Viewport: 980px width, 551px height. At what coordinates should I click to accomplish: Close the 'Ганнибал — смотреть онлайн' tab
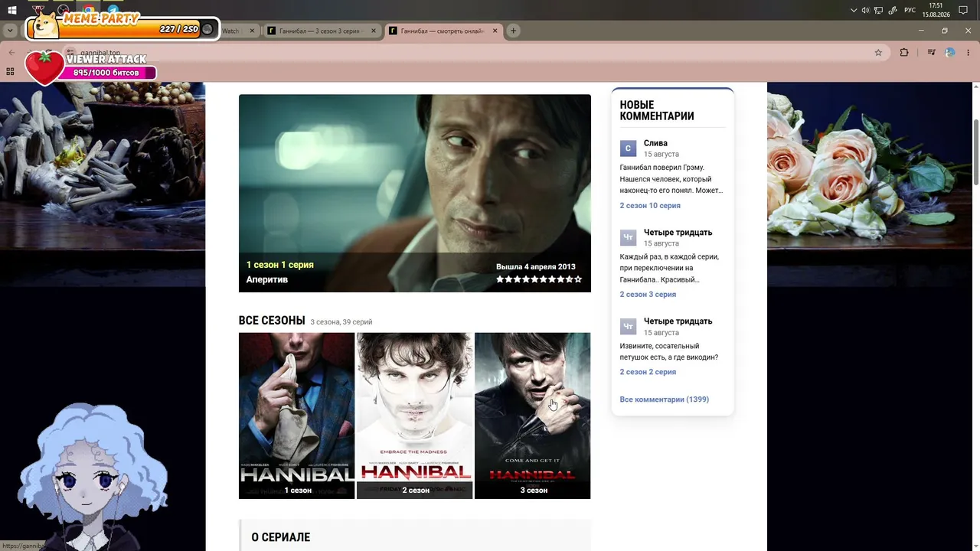coord(495,31)
